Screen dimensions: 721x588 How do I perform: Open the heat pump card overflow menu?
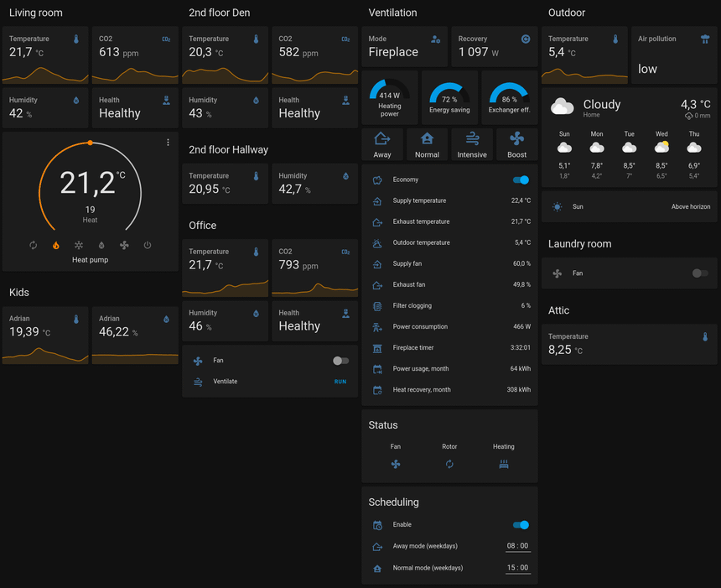point(168,143)
